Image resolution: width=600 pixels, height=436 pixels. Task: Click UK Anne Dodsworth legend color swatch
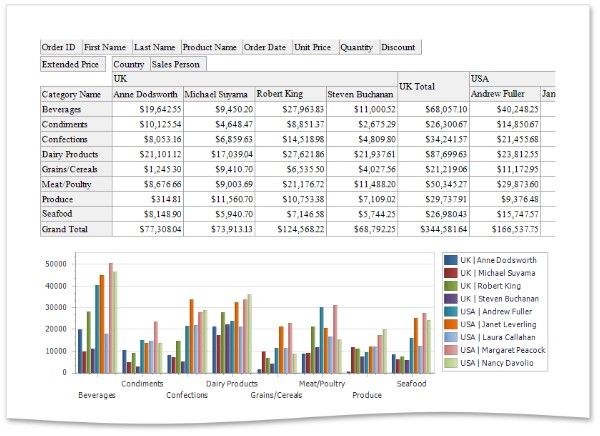pyautogui.click(x=451, y=260)
